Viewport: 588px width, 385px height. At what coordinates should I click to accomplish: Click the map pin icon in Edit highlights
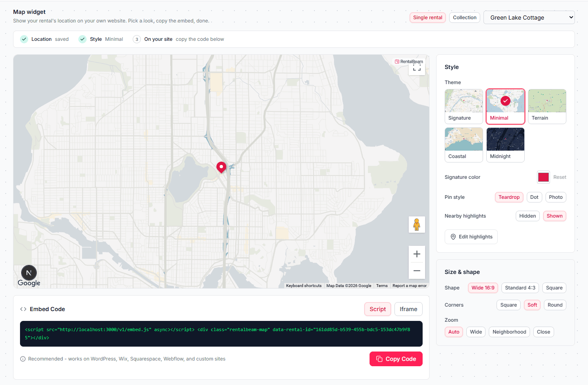click(x=453, y=237)
